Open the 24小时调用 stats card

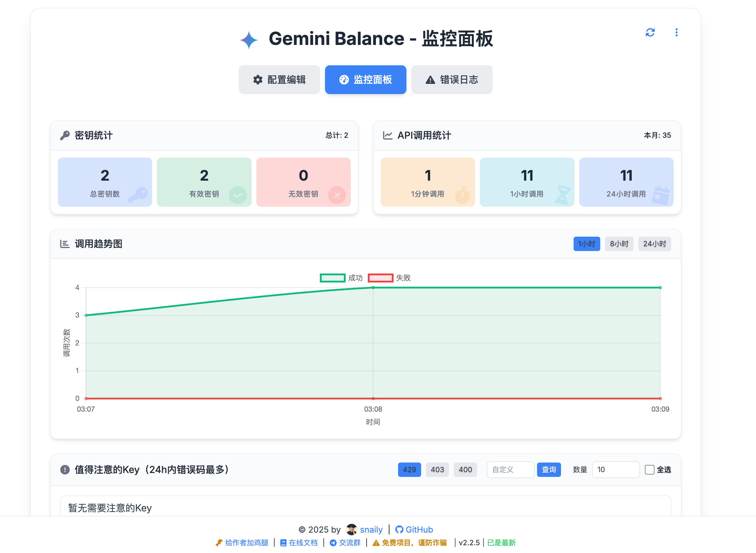click(626, 182)
